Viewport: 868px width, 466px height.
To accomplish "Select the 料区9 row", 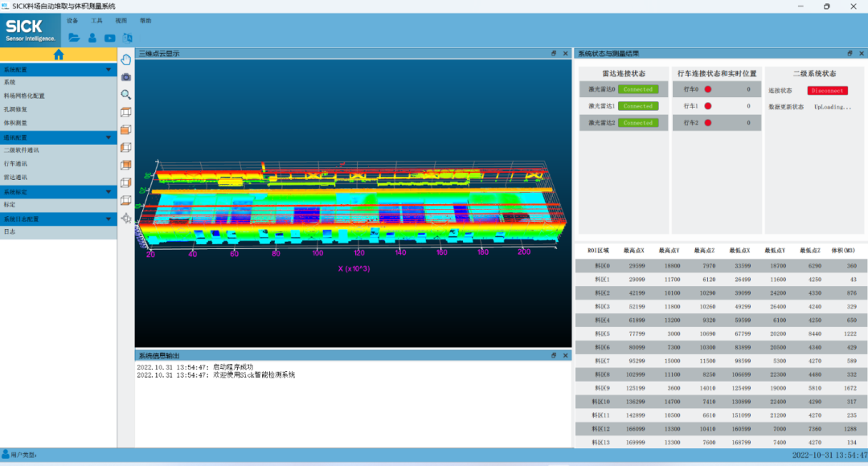I will click(721, 388).
